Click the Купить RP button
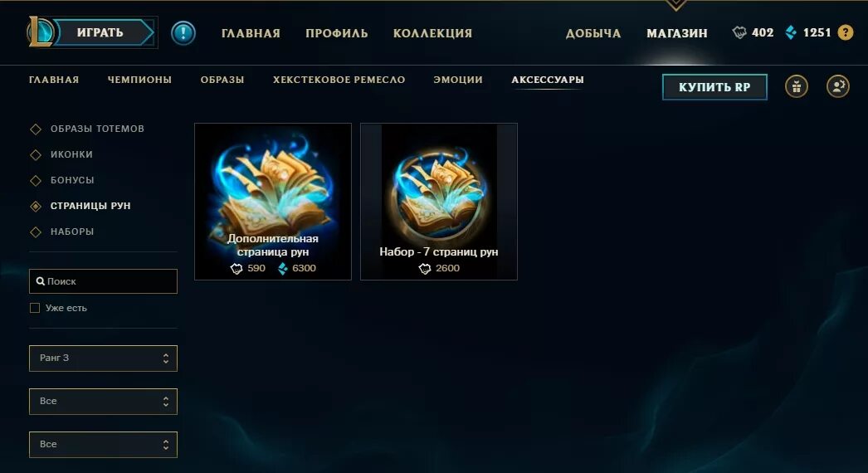This screenshot has width=868, height=473. coord(714,87)
